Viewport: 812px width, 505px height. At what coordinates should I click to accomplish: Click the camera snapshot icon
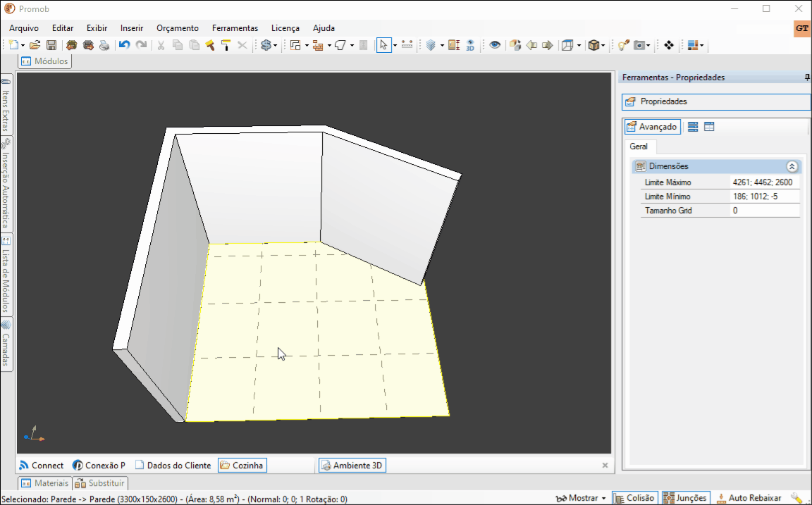pyautogui.click(x=639, y=46)
